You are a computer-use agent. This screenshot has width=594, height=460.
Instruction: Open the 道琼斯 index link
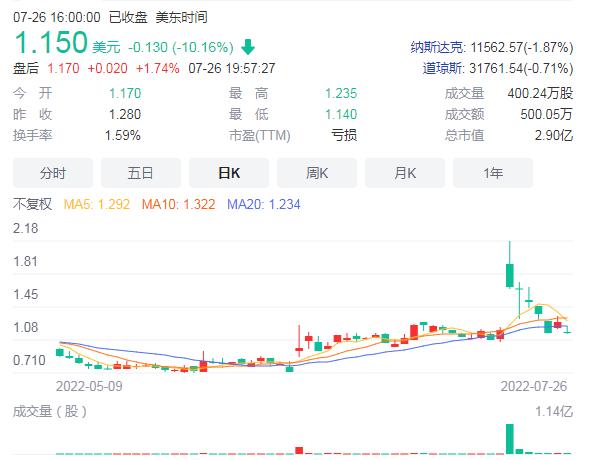442,69
